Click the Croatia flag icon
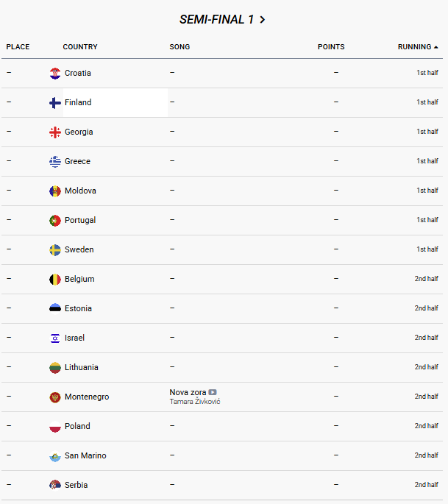Viewport: 448px width, 504px height. coord(55,73)
